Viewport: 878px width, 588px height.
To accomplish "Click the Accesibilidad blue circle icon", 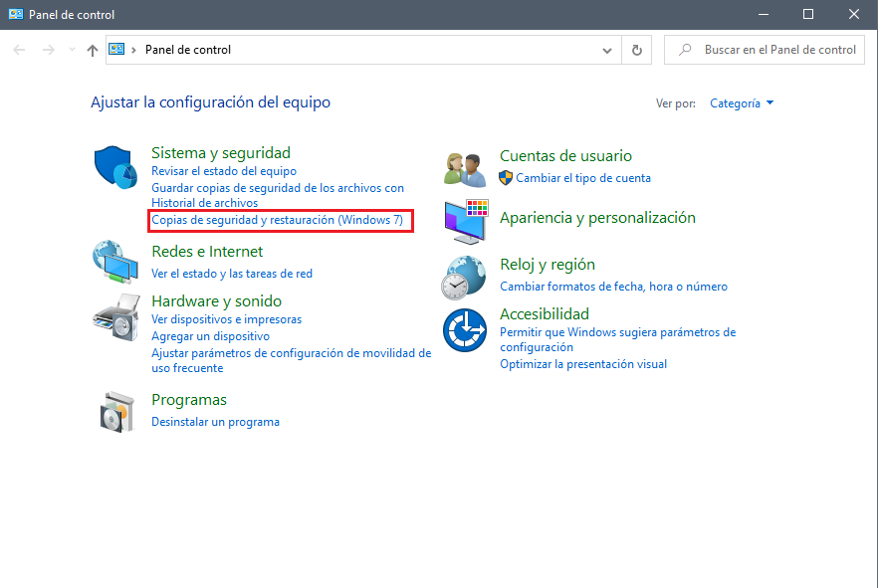I will click(464, 329).
